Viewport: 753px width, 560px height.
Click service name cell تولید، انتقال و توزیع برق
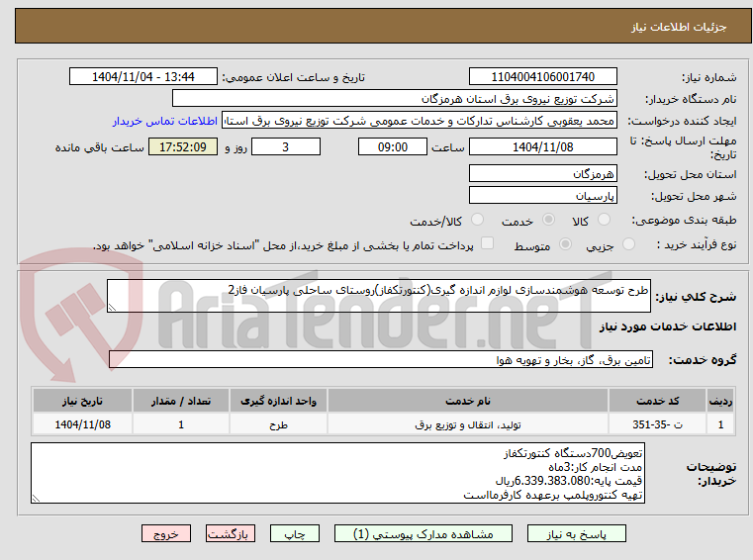coord(468,424)
